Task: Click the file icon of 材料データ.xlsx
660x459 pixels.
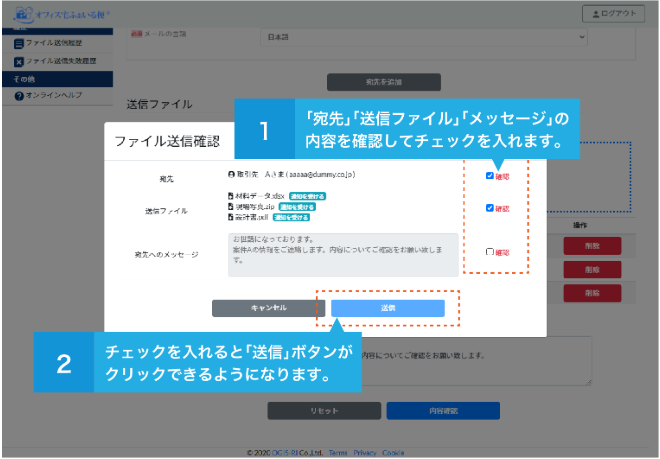Action: (x=231, y=196)
